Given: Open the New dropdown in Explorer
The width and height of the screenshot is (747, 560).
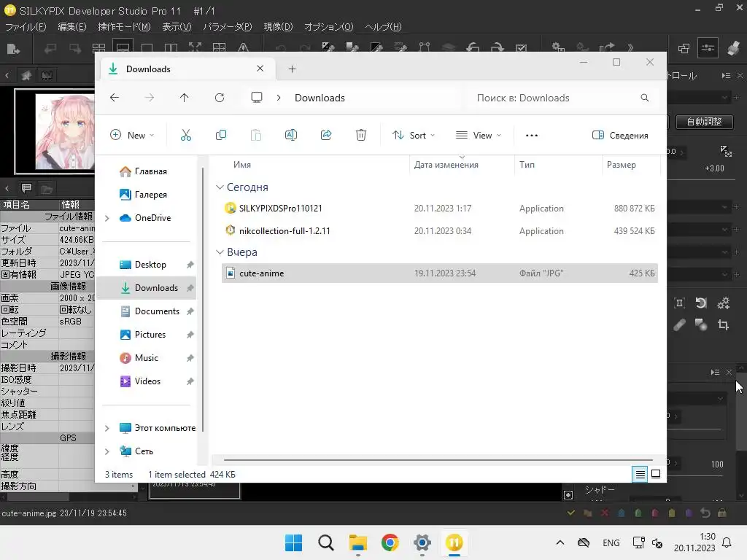Looking at the screenshot, I should click(132, 135).
